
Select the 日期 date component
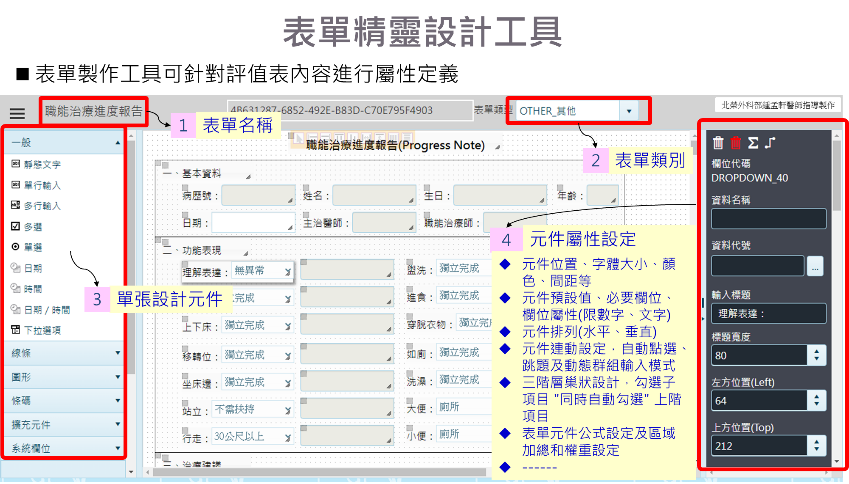click(27, 268)
